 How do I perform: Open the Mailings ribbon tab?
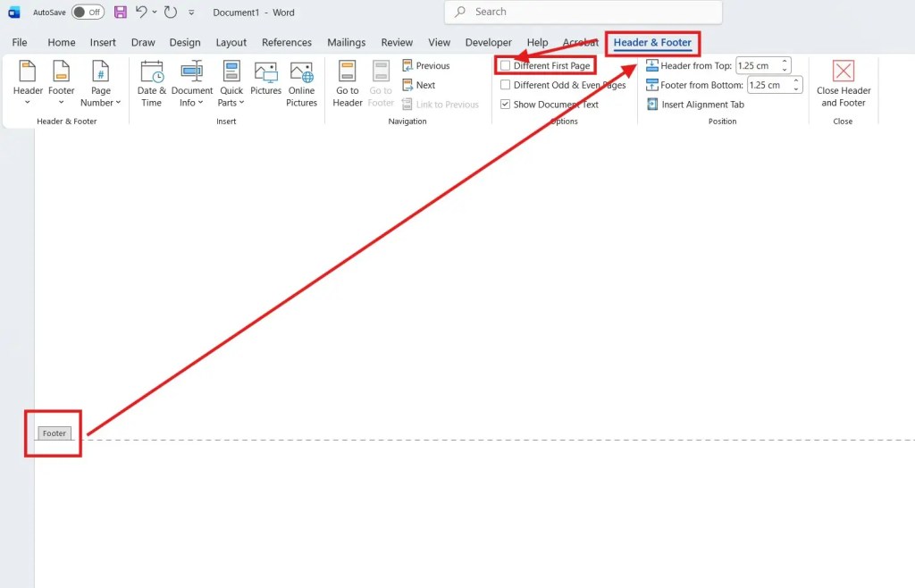tap(347, 42)
